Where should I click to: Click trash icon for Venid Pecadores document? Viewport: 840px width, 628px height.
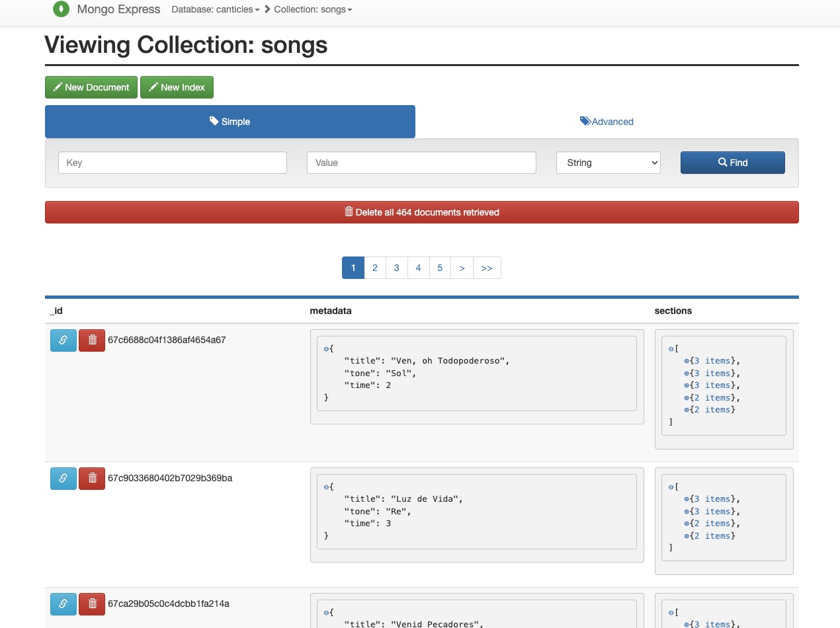[x=92, y=604]
